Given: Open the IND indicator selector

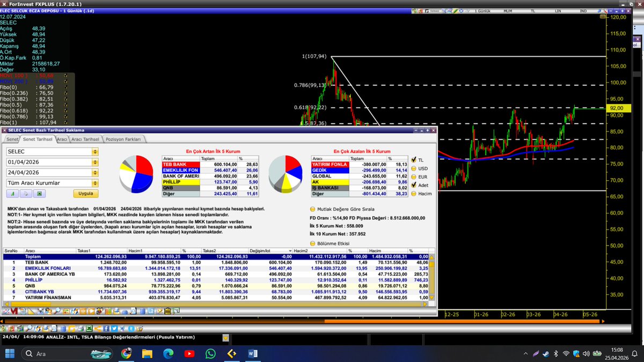Looking at the screenshot, I should click(x=583, y=11).
